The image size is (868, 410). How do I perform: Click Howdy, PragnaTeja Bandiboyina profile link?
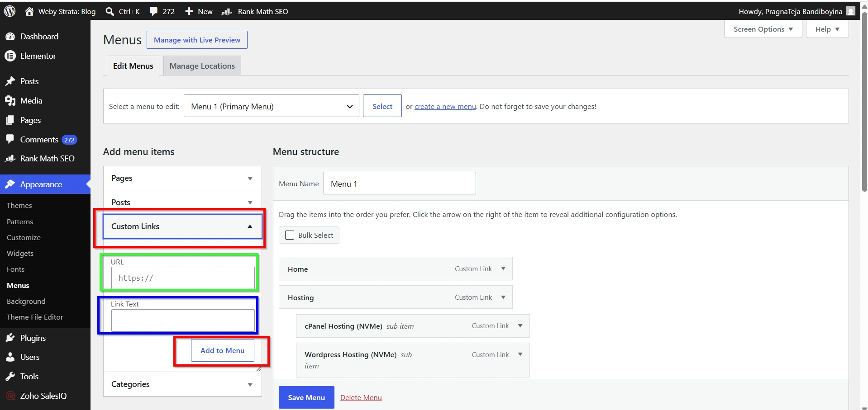point(791,11)
